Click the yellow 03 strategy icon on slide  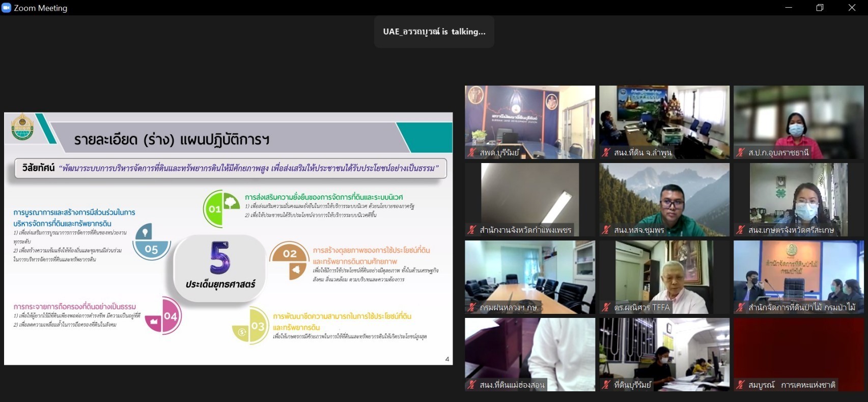(251, 326)
